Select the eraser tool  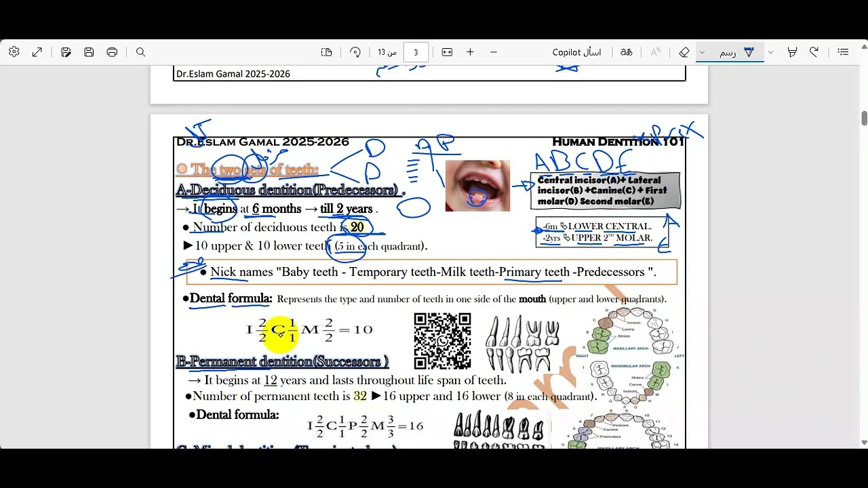(x=684, y=52)
